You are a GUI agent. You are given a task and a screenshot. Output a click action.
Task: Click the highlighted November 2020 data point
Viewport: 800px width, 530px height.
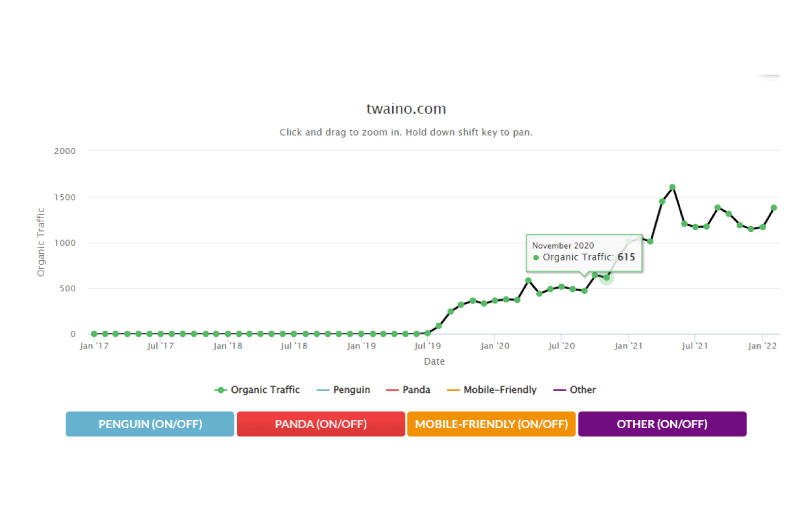coord(607,278)
